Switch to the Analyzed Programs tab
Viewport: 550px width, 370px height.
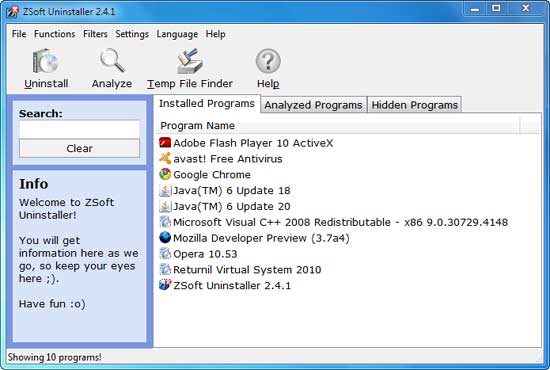313,105
